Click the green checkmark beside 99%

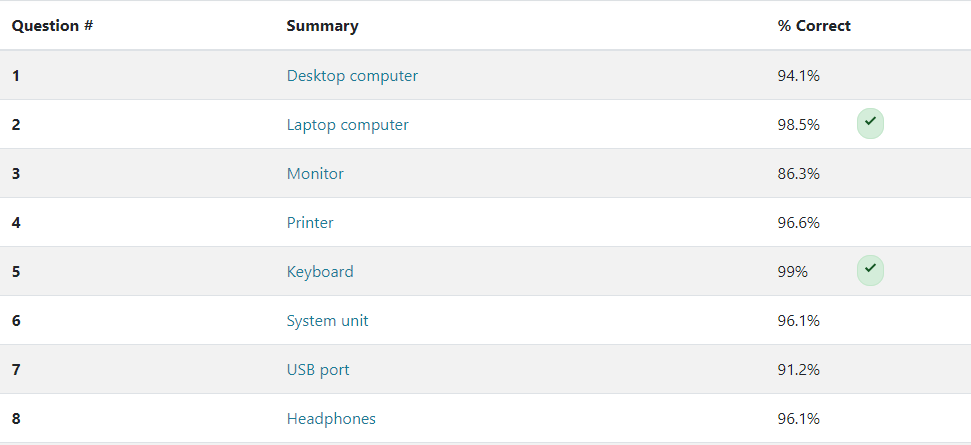[x=870, y=271]
